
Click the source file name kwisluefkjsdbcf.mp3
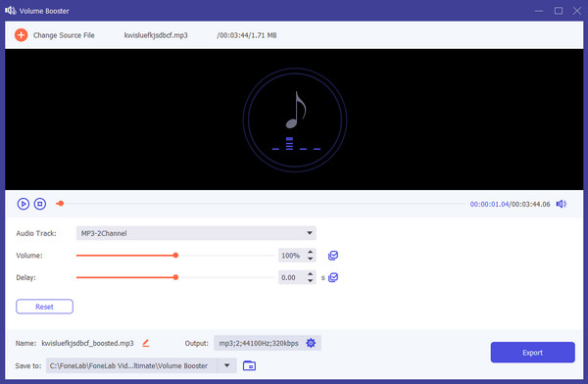click(156, 35)
